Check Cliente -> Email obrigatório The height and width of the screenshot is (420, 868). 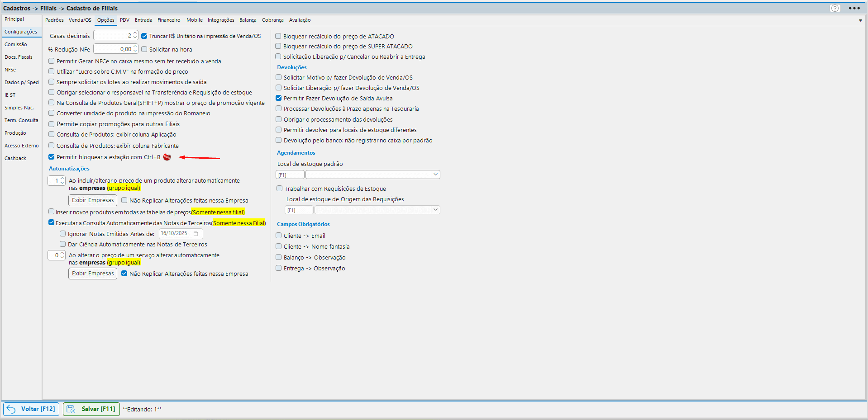tap(279, 236)
